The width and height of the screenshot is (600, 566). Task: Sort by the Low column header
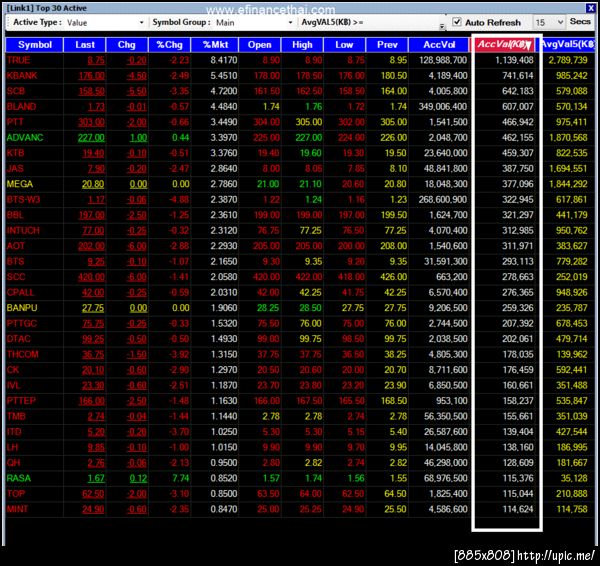[344, 45]
